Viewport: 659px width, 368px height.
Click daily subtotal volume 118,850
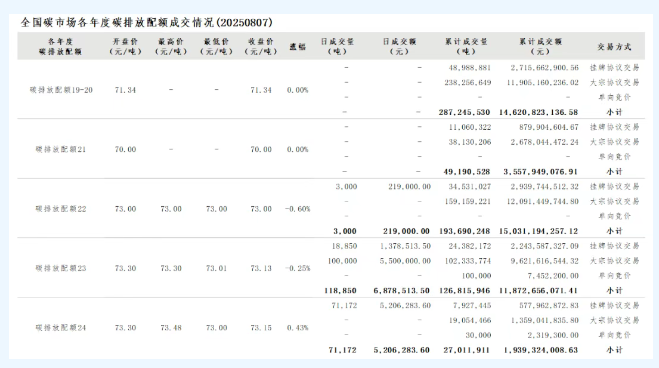coord(340,291)
